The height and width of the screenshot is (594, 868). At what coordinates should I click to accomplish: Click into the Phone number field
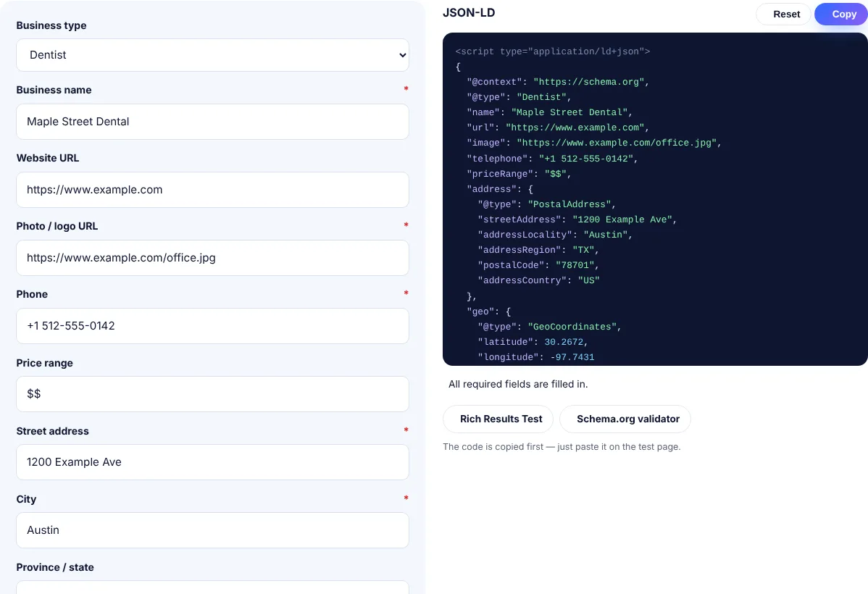[212, 326]
